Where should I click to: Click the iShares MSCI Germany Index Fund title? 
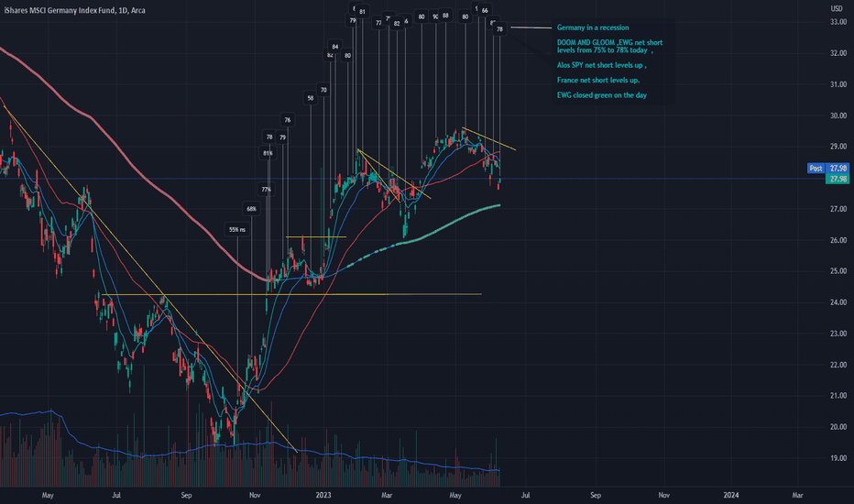74,10
